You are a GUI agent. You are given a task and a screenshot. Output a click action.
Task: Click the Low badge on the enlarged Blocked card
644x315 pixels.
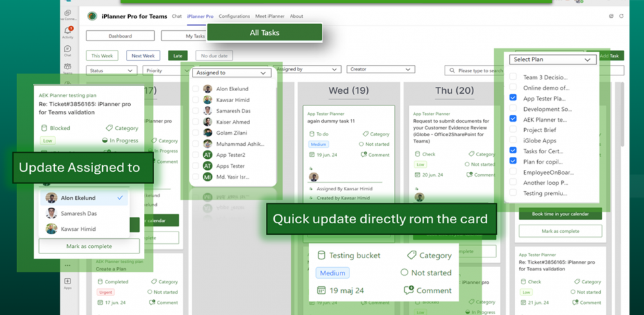(x=48, y=141)
